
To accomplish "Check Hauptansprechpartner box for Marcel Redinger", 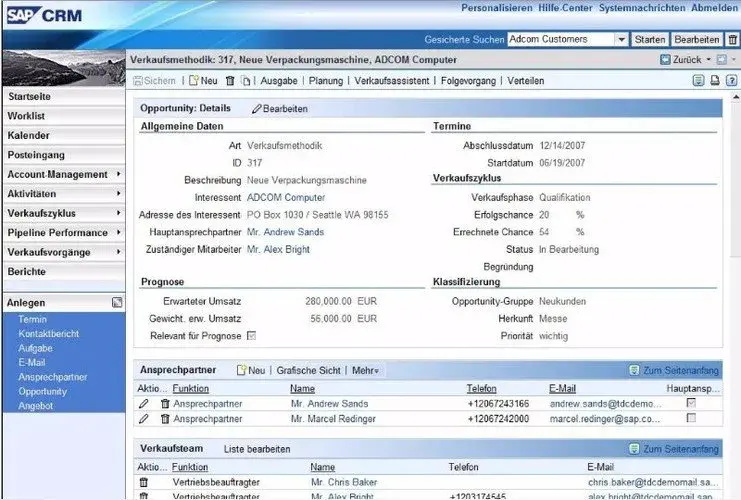I will click(690, 418).
